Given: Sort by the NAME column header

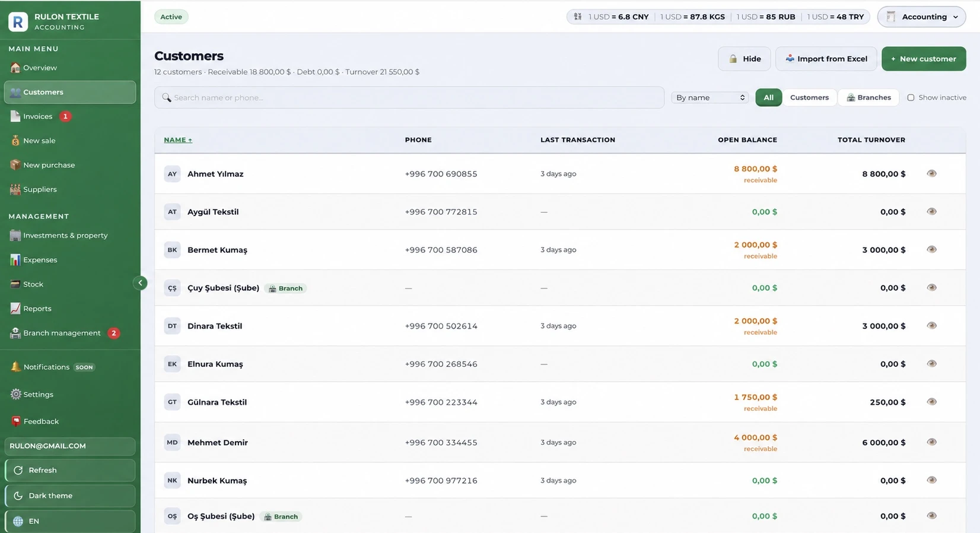Looking at the screenshot, I should point(178,140).
